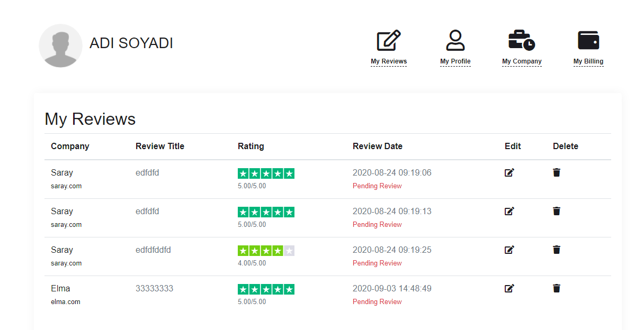Delete the review dated 2020-08-24 09:19:13
Viewport: 644px width, 330px height.
pyautogui.click(x=557, y=211)
